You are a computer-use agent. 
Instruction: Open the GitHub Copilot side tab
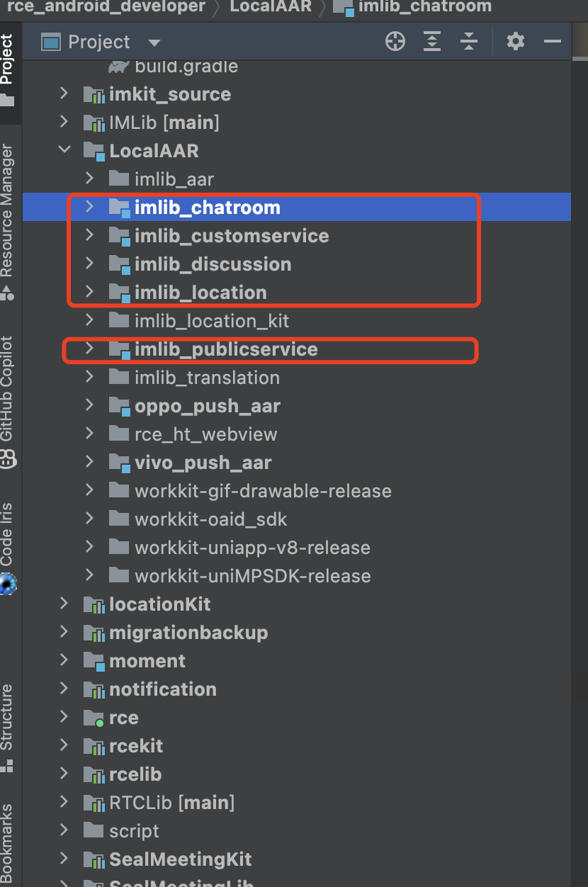(x=7, y=397)
